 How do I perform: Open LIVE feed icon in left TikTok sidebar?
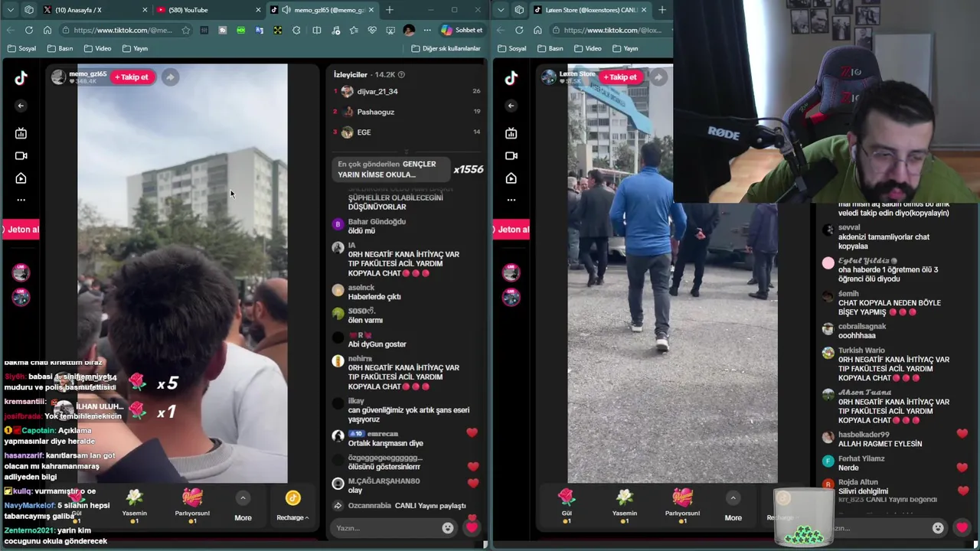pyautogui.click(x=21, y=133)
